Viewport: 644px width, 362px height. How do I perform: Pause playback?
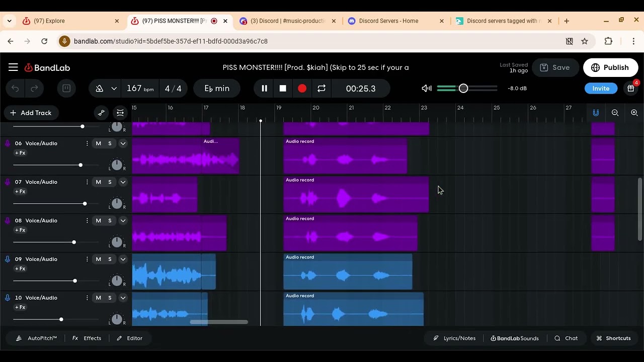tap(264, 88)
